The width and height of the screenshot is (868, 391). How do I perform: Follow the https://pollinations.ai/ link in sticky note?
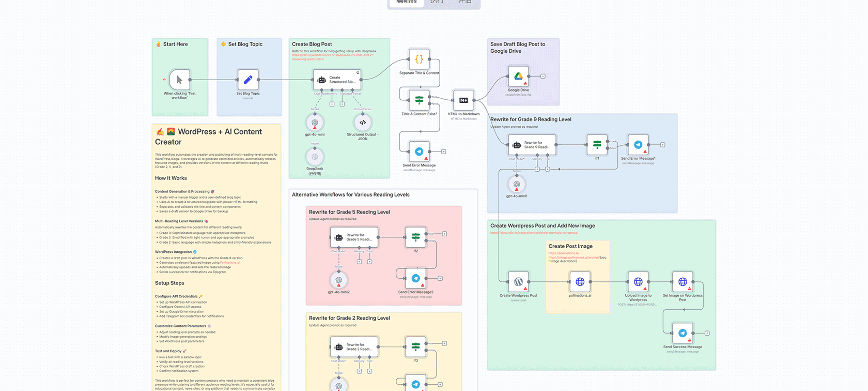pyautogui.click(x=563, y=253)
